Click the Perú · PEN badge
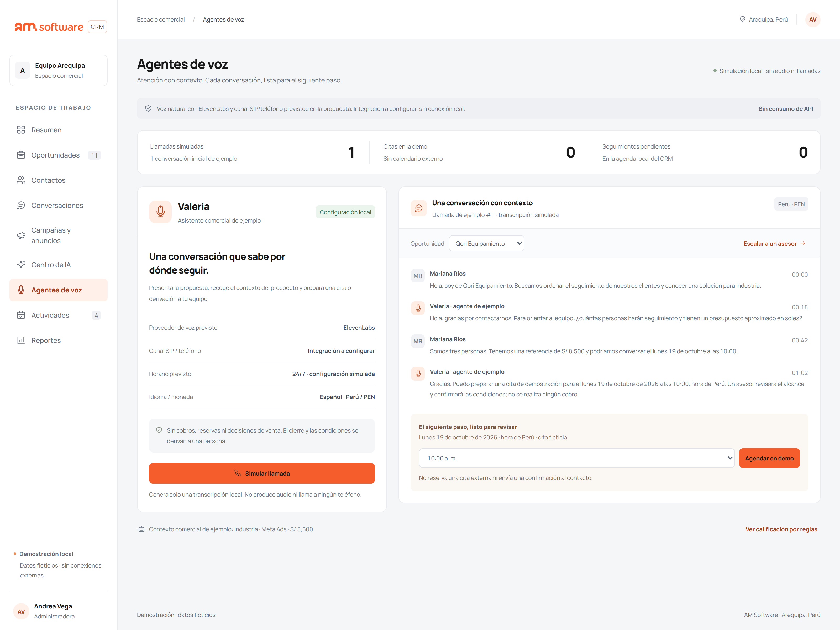The image size is (840, 630). 791,204
